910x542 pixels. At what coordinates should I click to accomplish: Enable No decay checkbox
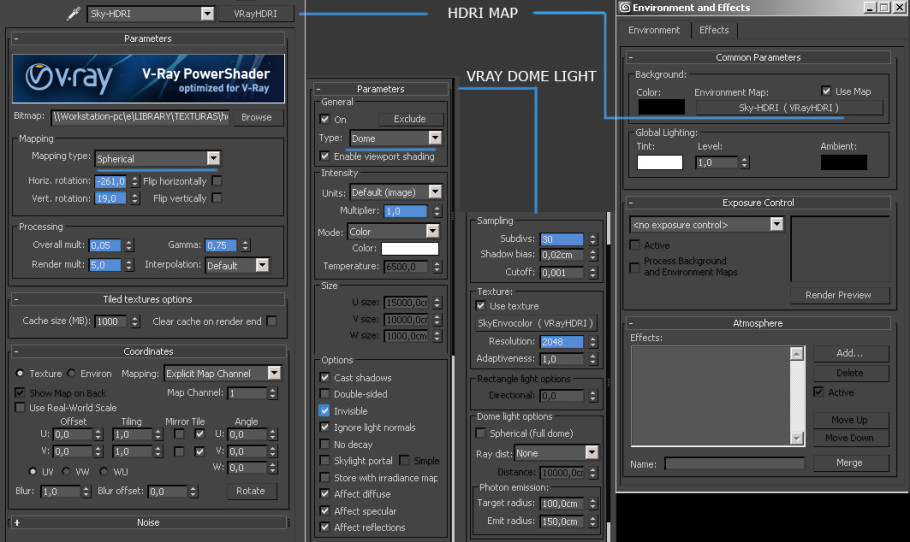pos(325,444)
